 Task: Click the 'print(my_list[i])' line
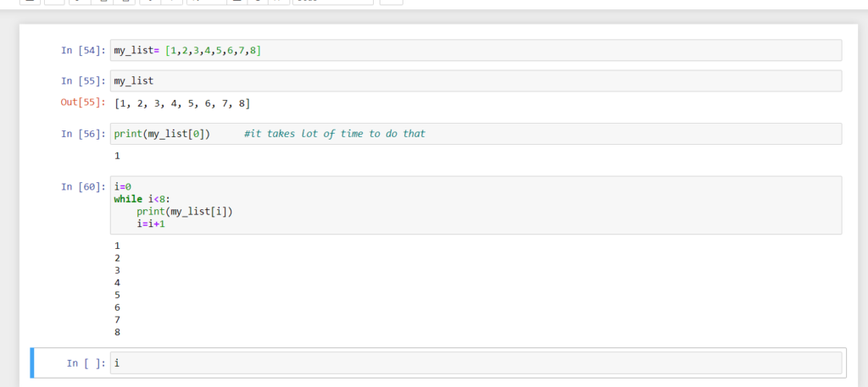coord(184,212)
